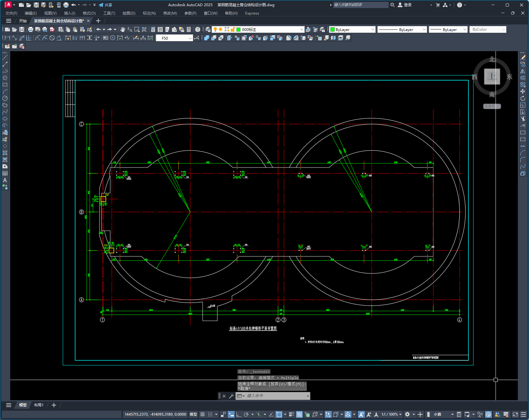Screen dimensions: 529x420
Task: Activate the Pan hand tool
Action: [x=123, y=29]
